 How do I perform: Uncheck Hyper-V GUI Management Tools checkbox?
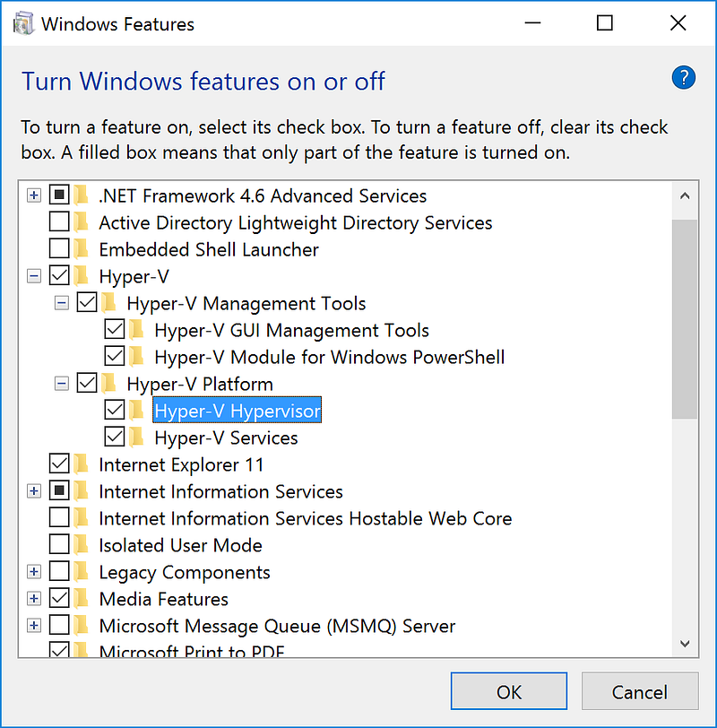pos(114,330)
